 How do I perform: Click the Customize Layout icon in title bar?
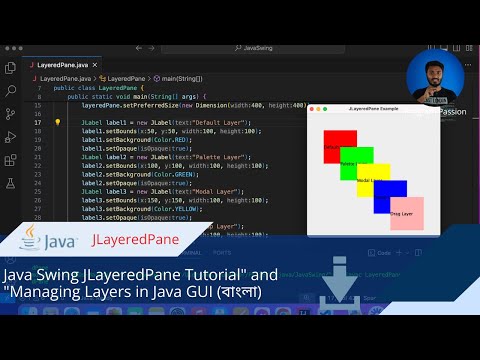tap(469, 48)
